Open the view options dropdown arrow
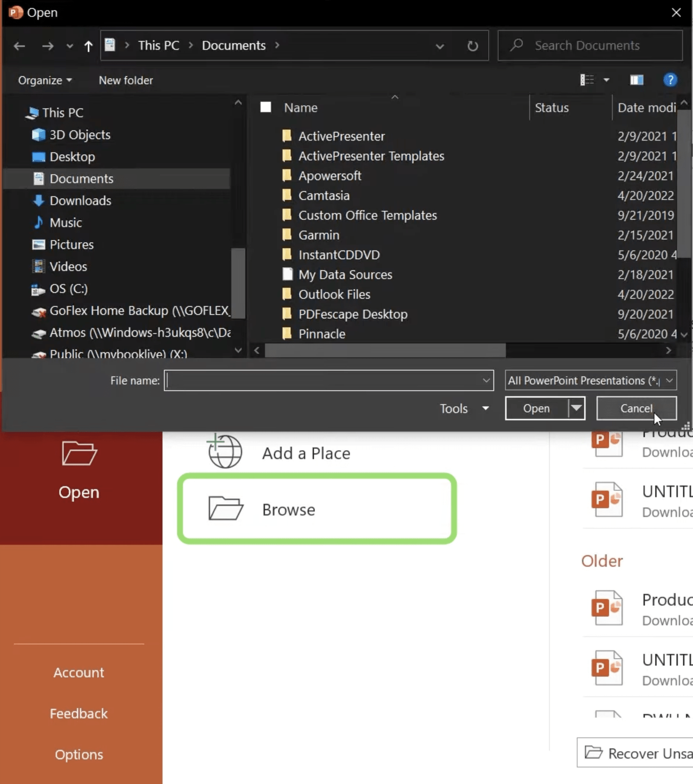The height and width of the screenshot is (784, 693). 606,80
